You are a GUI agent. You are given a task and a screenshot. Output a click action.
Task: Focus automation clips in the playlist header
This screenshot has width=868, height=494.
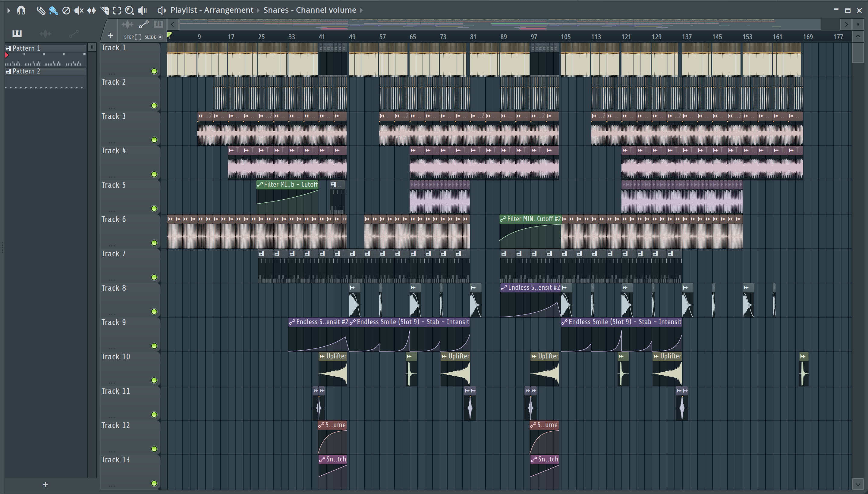click(143, 24)
